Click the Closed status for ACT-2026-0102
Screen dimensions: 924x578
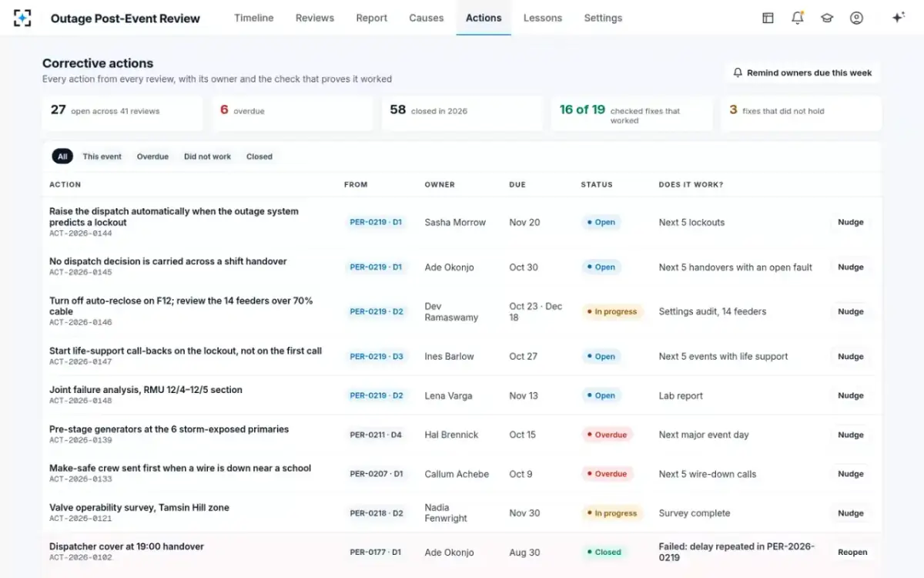(604, 552)
